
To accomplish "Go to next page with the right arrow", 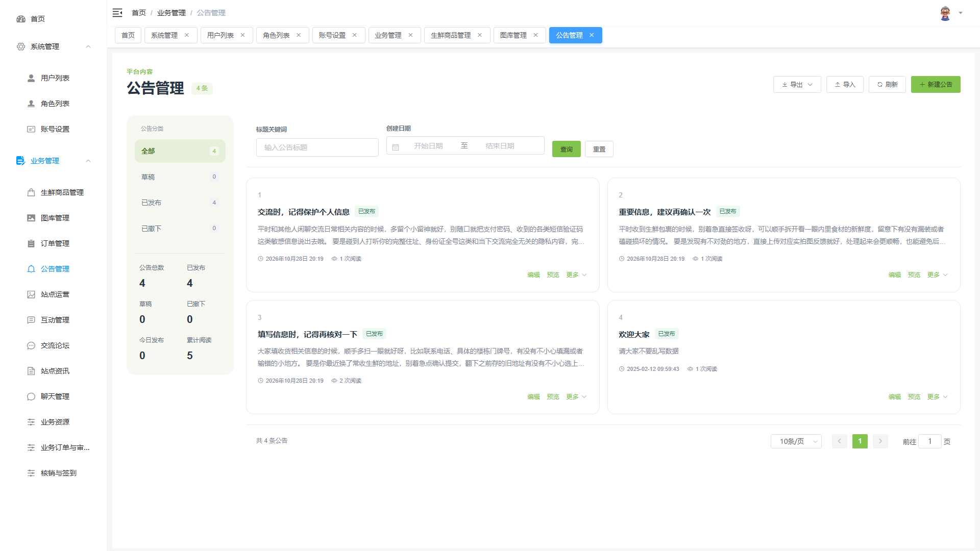I will 880,441.
